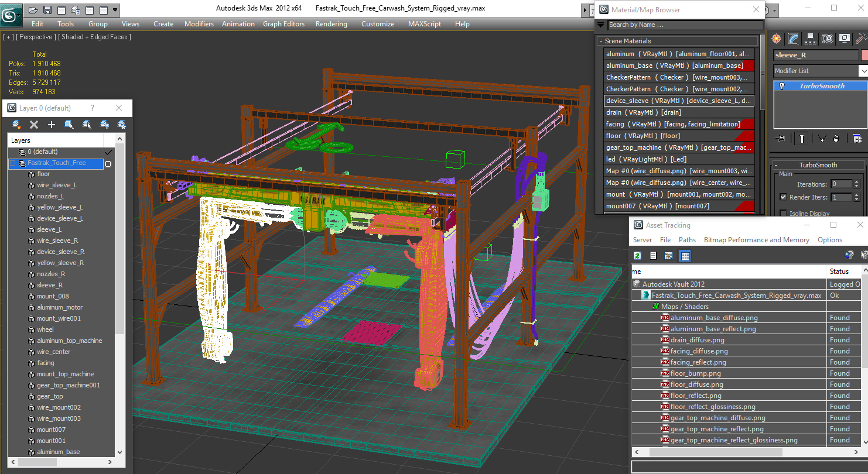Click the Fastrak_Touch_Free layer current box
This screenshot has width=868, height=474.
[x=108, y=164]
